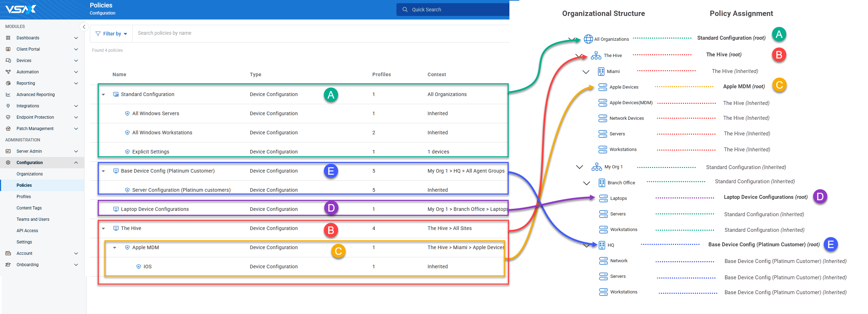Click the Advanced Reporting chart icon
Image resolution: width=868 pixels, height=314 pixels.
tap(8, 95)
